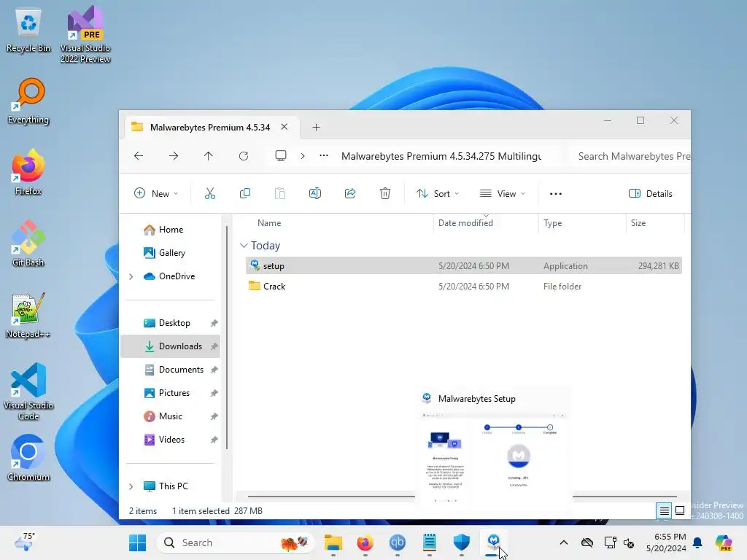This screenshot has height=560, width=747.
Task: Go up one folder level
Action: click(208, 156)
